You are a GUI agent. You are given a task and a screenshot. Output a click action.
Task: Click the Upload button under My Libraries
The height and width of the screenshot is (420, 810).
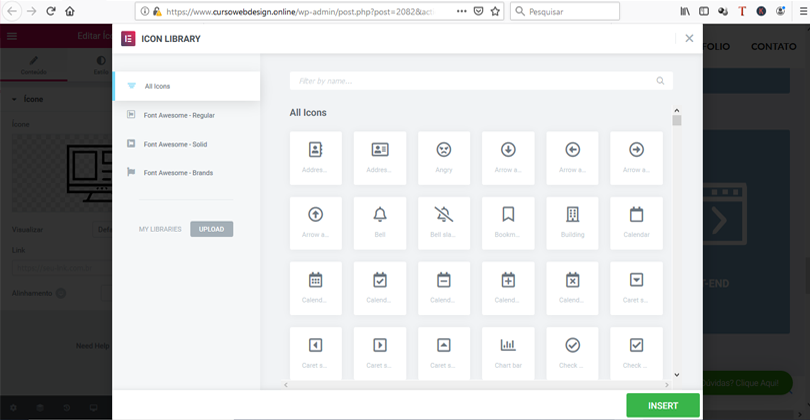211,229
